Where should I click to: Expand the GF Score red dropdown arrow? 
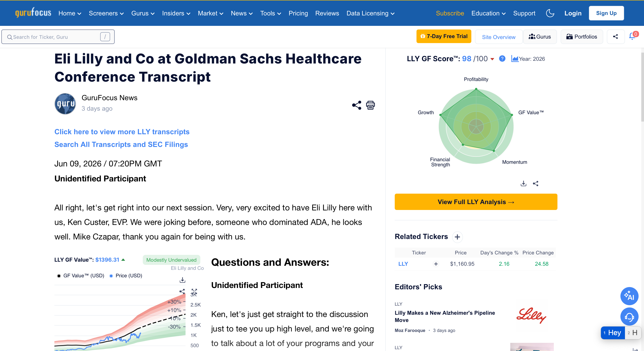pos(492,59)
